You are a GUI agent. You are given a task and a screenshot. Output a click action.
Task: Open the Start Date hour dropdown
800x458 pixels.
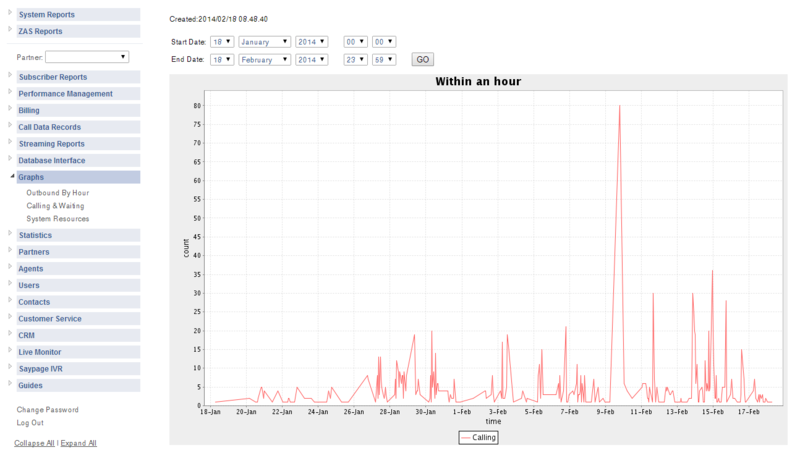coord(355,42)
